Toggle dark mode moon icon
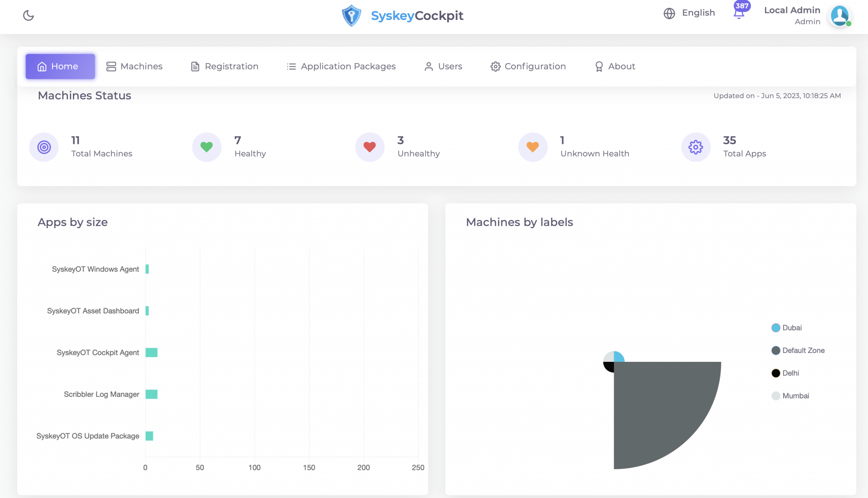Viewport: 868px width, 498px height. point(28,15)
